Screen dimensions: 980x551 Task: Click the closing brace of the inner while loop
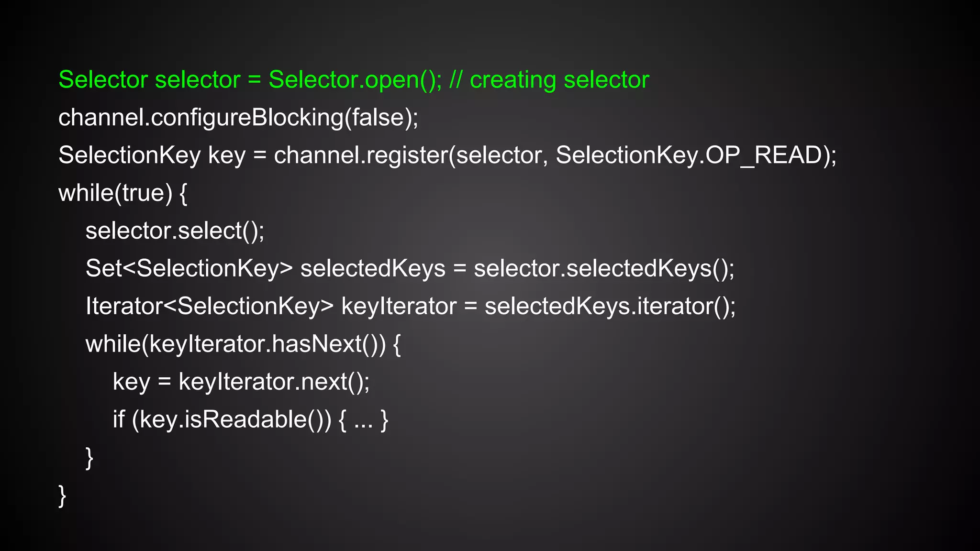tap(89, 458)
